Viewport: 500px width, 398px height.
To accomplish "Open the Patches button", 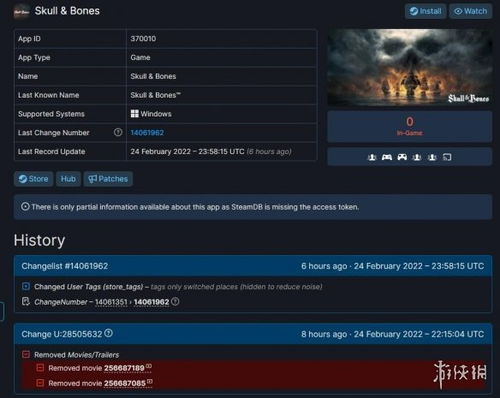I will tap(108, 179).
